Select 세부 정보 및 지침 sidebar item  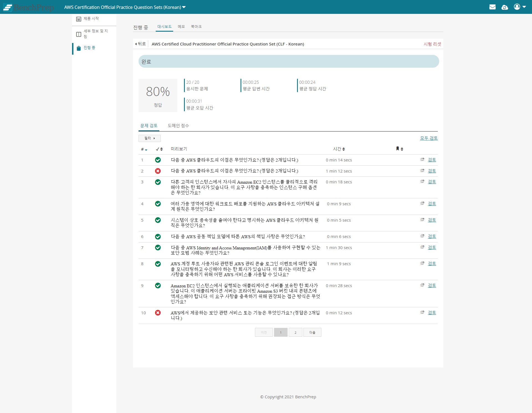point(94,34)
